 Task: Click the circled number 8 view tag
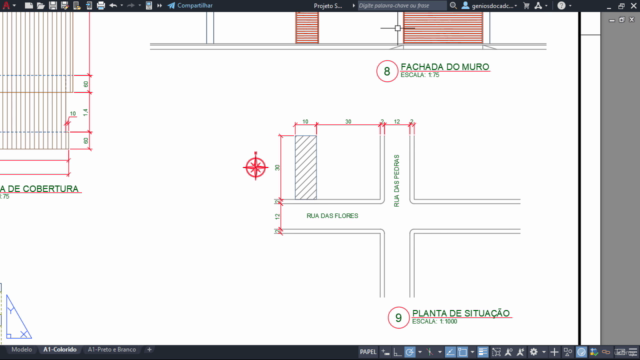tap(387, 71)
